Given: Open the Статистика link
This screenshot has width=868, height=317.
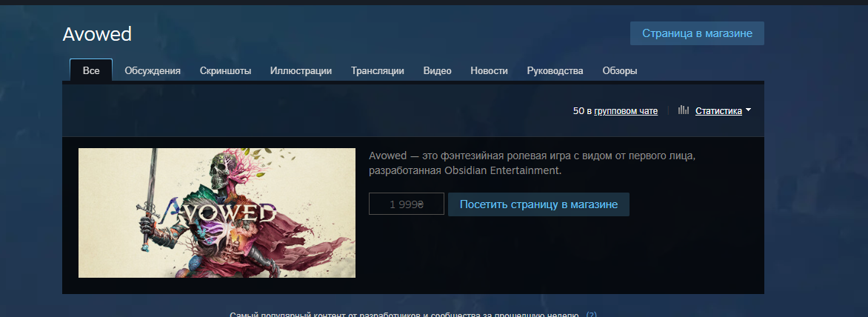Looking at the screenshot, I should (x=718, y=110).
